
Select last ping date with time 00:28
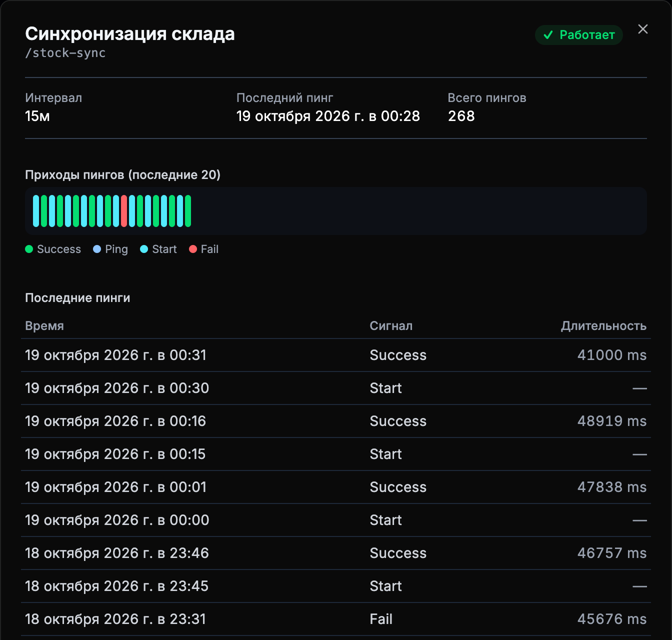[328, 116]
